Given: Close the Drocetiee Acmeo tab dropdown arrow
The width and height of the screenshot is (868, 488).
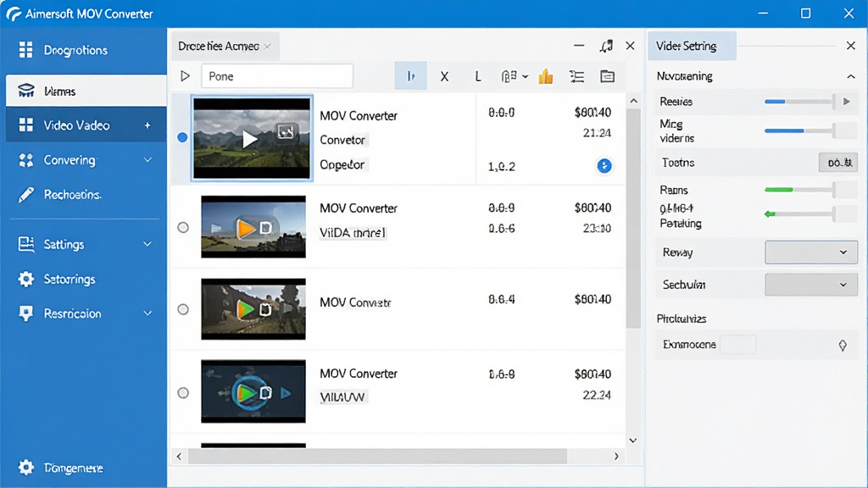Looking at the screenshot, I should click(267, 47).
